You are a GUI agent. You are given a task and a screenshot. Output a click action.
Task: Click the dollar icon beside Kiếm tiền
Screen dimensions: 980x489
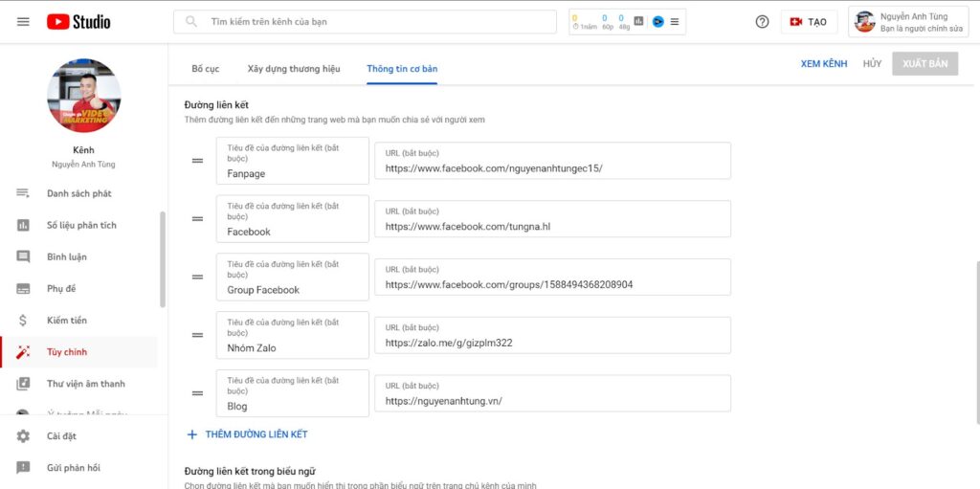23,321
